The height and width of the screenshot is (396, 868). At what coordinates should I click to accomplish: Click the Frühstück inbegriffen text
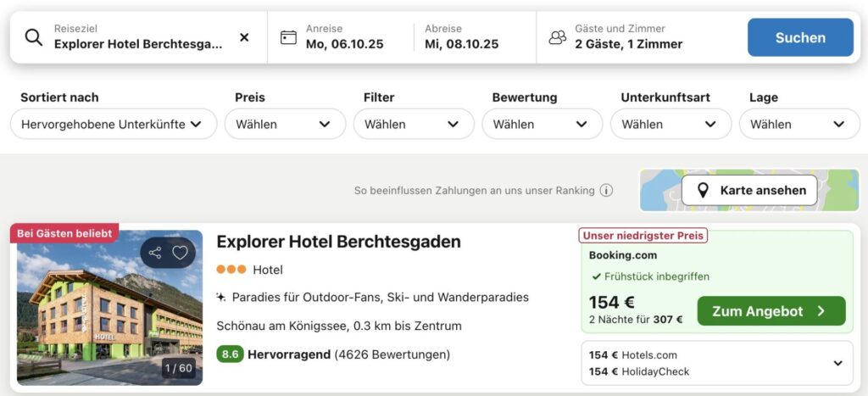(x=657, y=276)
